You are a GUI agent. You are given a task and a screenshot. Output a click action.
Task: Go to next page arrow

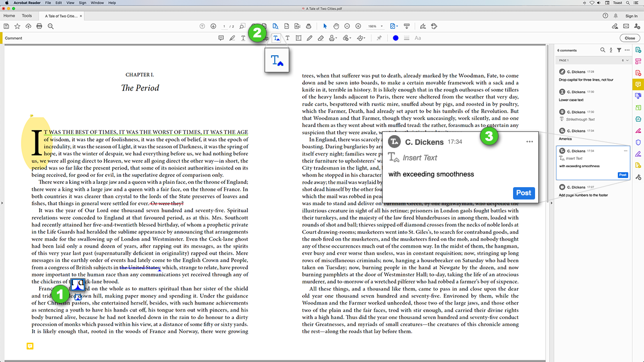click(213, 26)
